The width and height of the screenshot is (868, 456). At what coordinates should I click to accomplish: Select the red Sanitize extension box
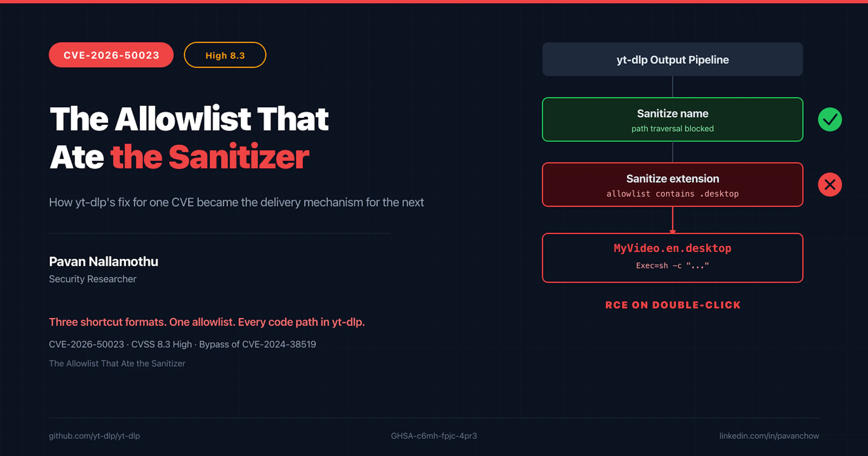[x=672, y=185]
